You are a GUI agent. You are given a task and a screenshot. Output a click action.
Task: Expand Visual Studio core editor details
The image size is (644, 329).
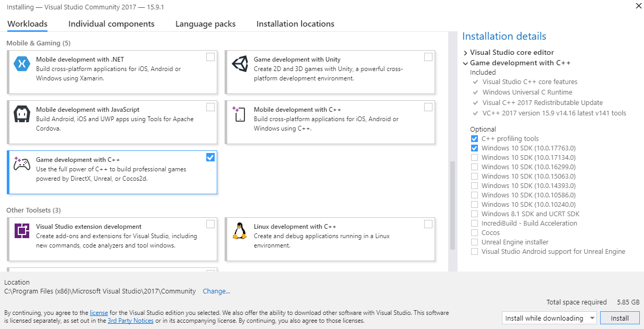point(465,53)
